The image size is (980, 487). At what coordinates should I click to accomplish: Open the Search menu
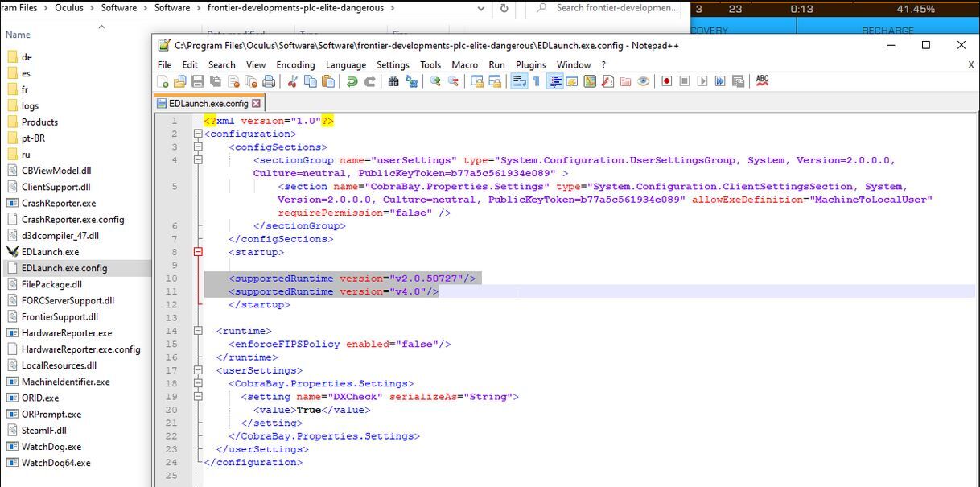coord(222,64)
